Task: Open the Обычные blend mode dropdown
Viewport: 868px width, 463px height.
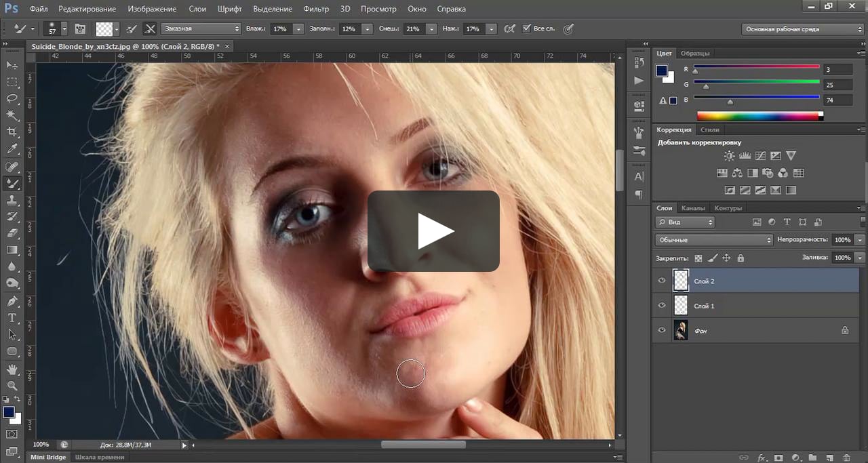Action: click(x=713, y=240)
